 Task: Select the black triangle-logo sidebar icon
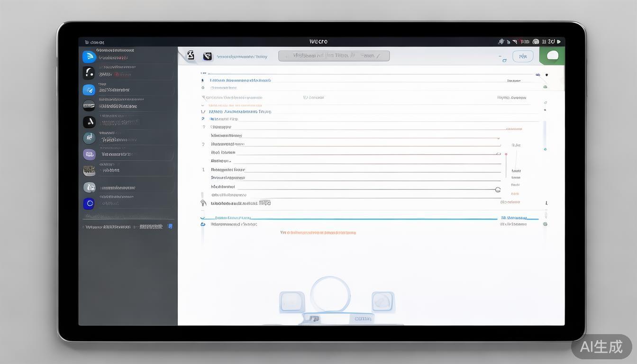click(x=89, y=122)
